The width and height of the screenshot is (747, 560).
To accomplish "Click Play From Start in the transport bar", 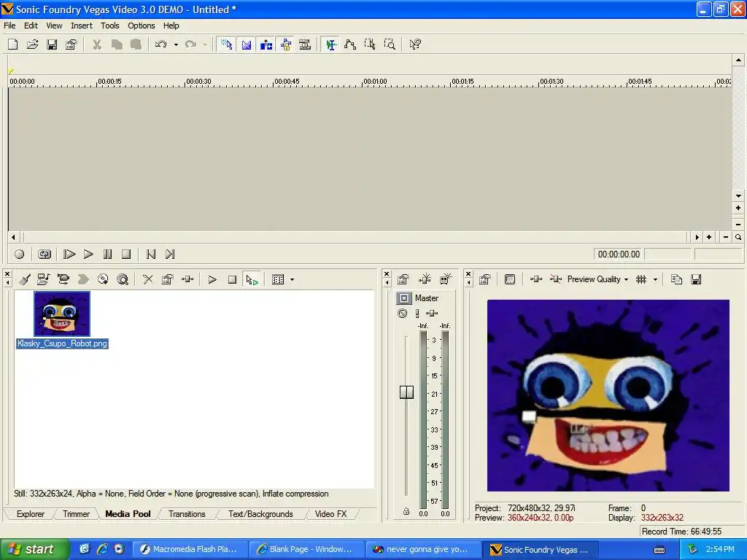I will pyautogui.click(x=69, y=254).
